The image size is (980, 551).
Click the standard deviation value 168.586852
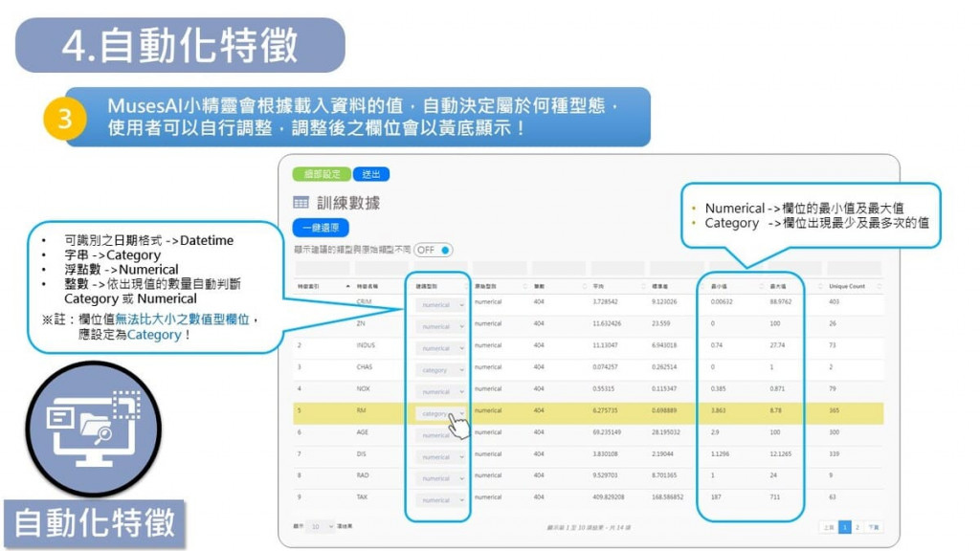tap(667, 497)
